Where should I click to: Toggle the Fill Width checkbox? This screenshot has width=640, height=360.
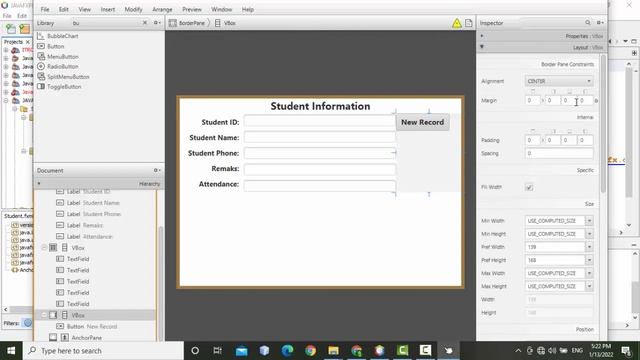[x=529, y=187]
